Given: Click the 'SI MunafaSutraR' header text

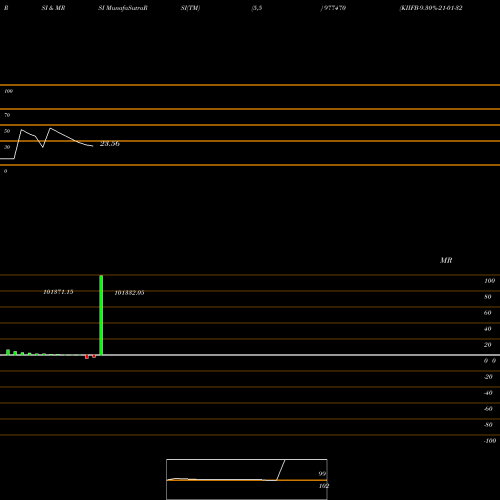Looking at the screenshot, I should 123,8.
